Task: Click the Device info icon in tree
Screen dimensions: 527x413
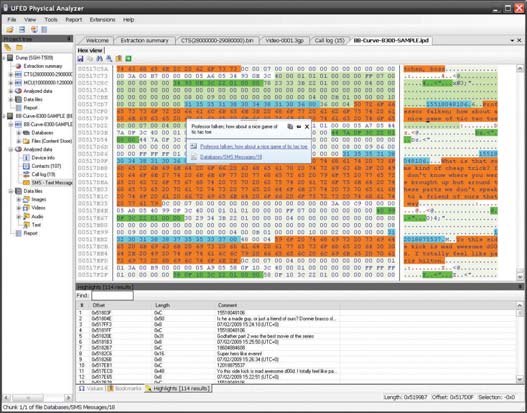Action: [x=26, y=158]
